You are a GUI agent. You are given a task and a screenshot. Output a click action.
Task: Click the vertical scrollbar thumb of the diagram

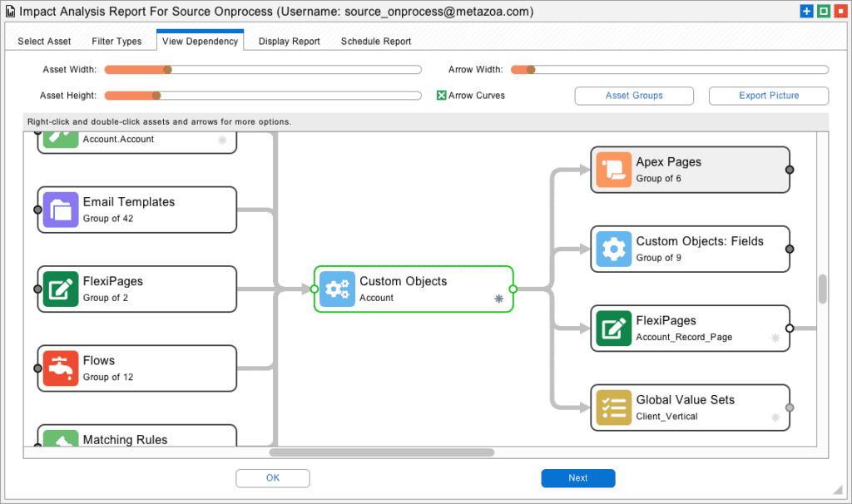(x=823, y=289)
